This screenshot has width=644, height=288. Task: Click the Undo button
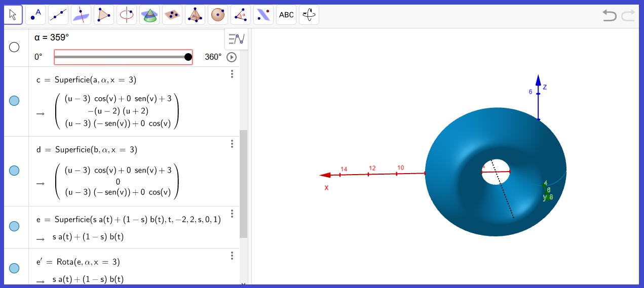(x=610, y=16)
